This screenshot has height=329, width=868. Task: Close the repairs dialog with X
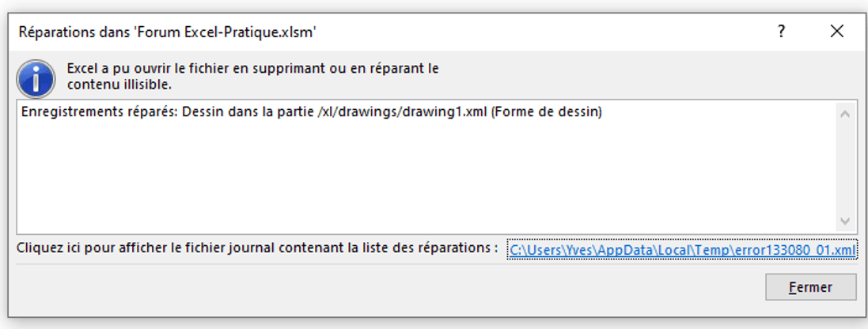point(837,32)
